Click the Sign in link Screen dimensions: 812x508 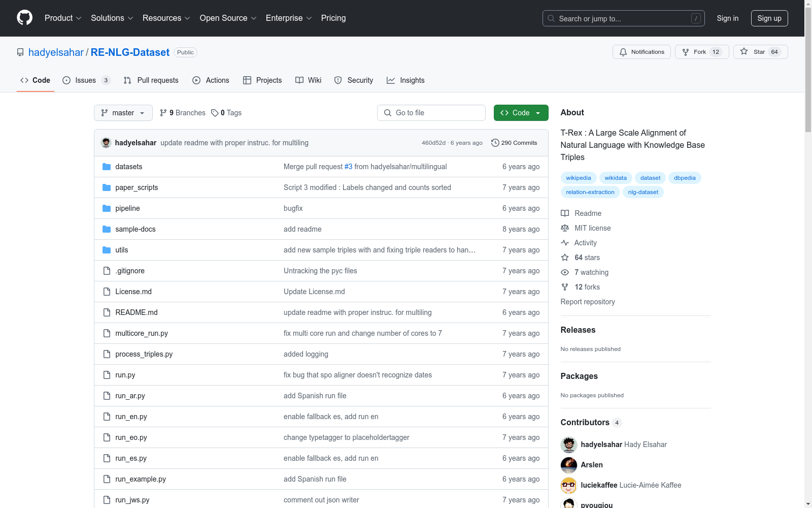tap(728, 18)
